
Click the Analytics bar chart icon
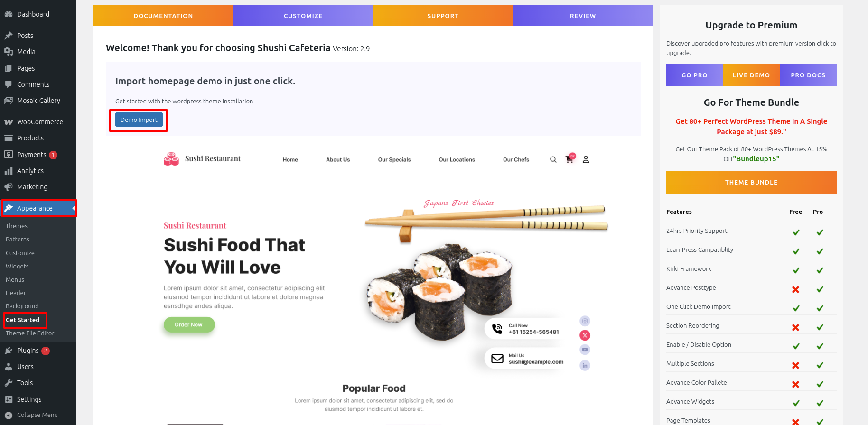point(9,171)
